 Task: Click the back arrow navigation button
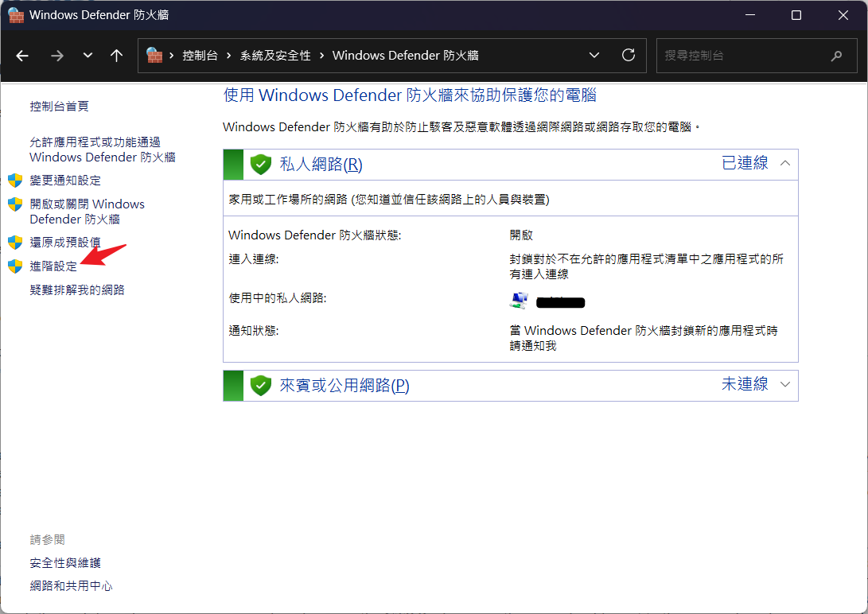[x=22, y=56]
